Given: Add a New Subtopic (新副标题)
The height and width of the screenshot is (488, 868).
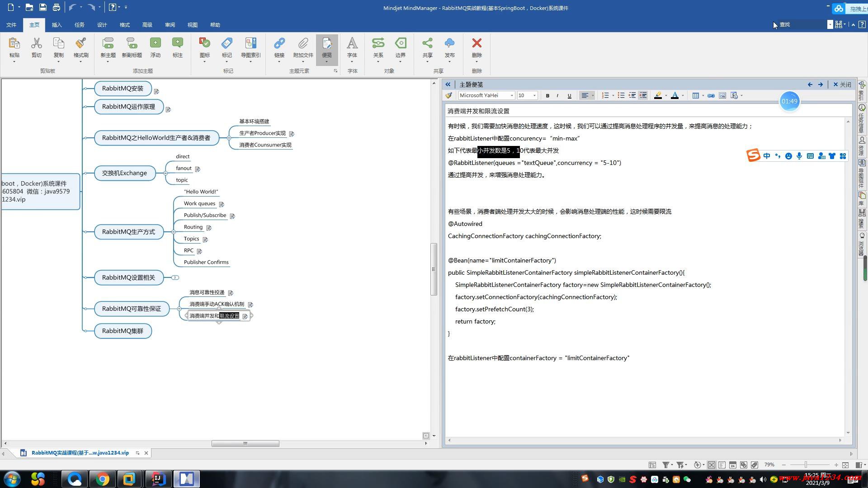Looking at the screenshot, I should point(132,43).
